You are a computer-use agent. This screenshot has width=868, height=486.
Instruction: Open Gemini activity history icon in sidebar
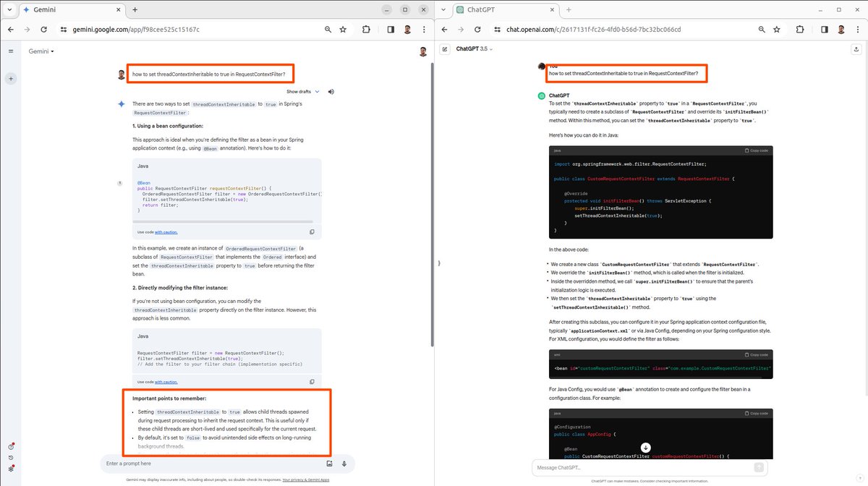(11, 457)
